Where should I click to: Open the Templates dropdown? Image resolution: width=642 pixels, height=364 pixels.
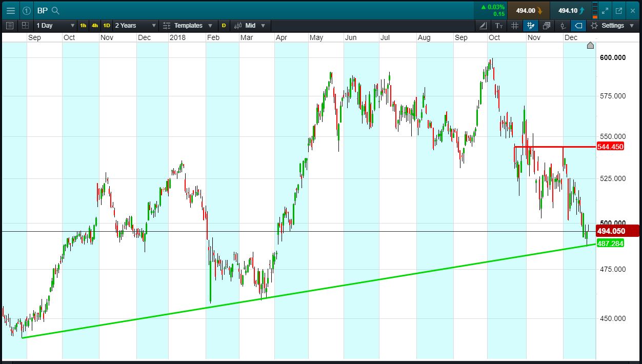click(188, 25)
